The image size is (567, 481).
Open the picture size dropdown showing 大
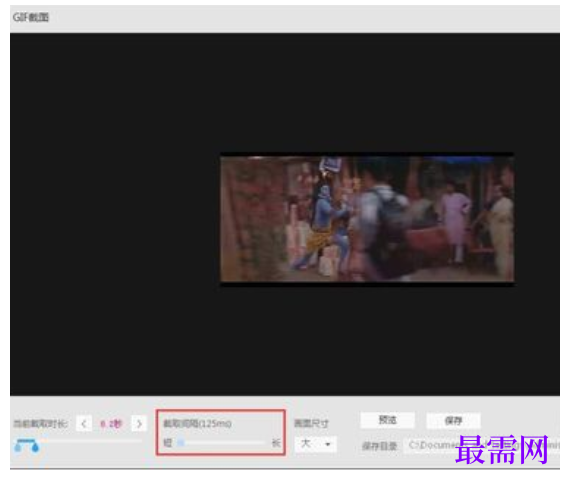[315, 444]
